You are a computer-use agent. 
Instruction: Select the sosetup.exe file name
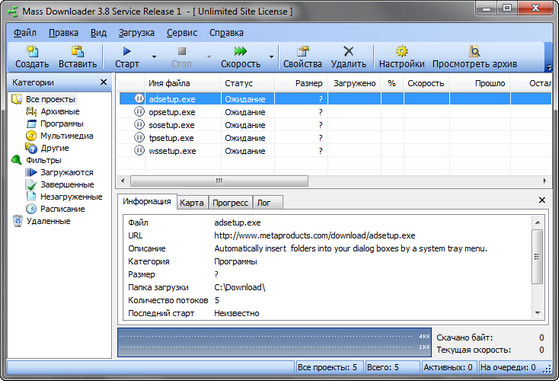[x=171, y=125]
